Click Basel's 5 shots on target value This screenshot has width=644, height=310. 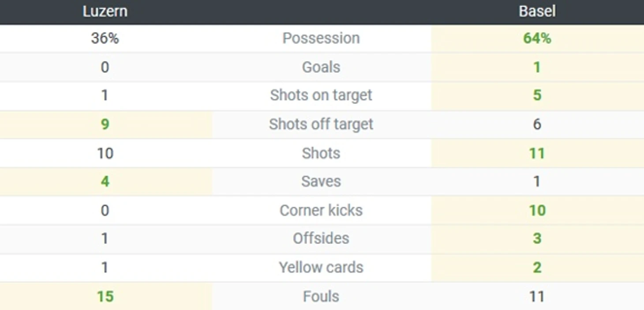coord(537,95)
